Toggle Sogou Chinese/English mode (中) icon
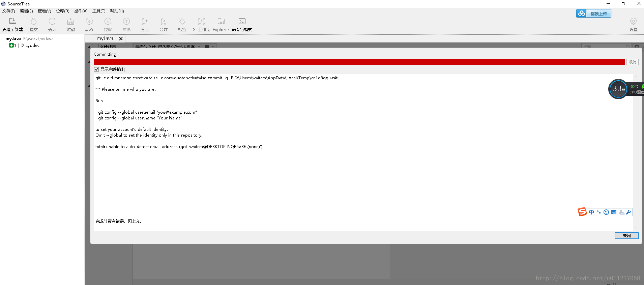 591,212
